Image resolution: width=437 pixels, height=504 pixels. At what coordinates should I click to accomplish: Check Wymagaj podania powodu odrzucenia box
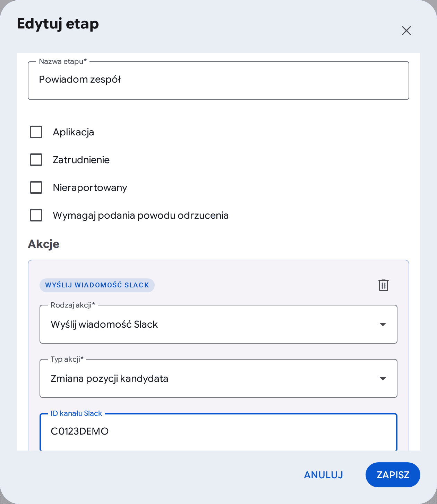click(x=36, y=215)
